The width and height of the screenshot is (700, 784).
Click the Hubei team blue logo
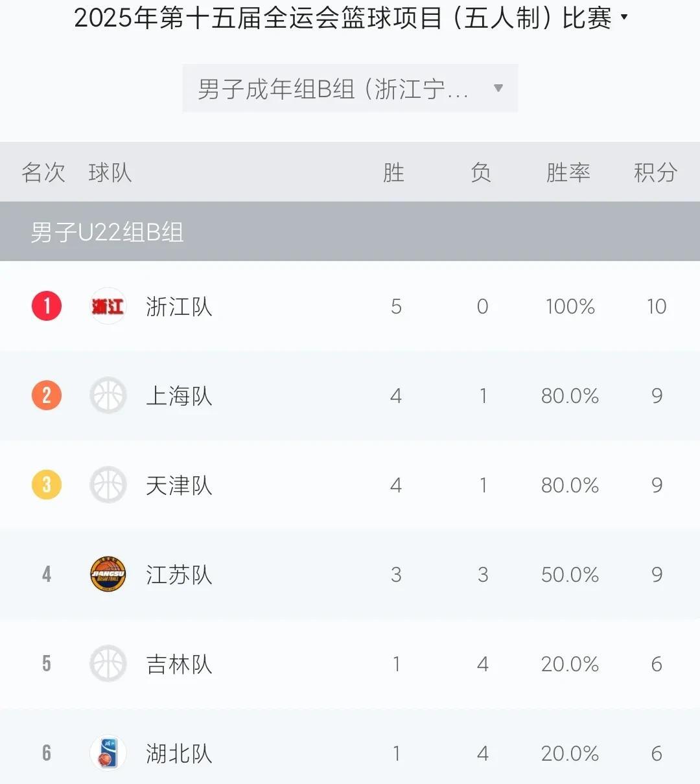[x=108, y=753]
